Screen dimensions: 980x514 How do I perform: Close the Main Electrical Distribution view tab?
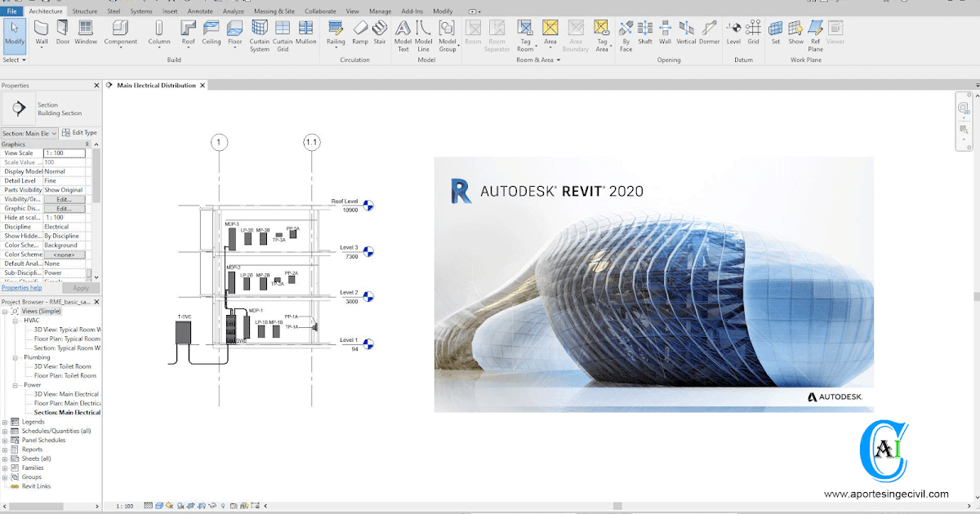coord(203,85)
